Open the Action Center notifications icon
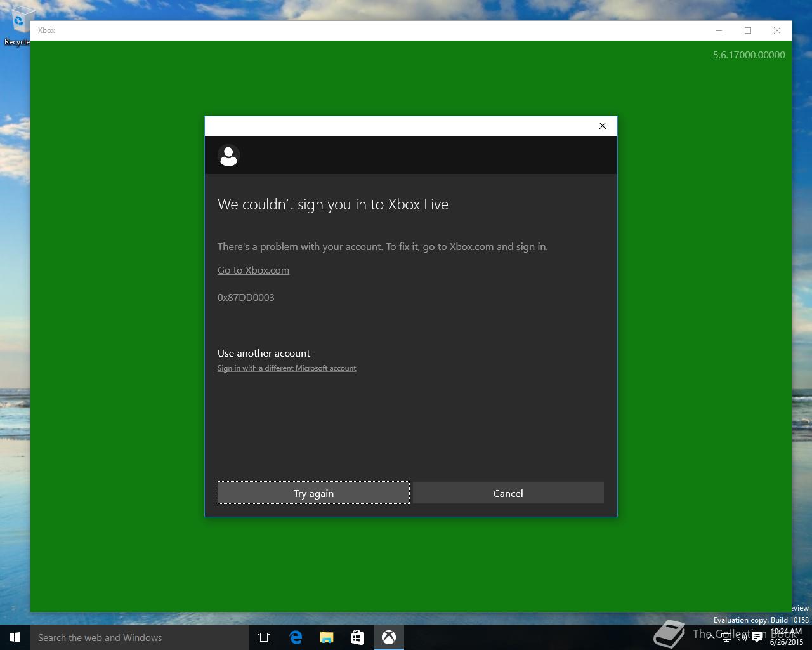This screenshot has height=650, width=812. (757, 637)
